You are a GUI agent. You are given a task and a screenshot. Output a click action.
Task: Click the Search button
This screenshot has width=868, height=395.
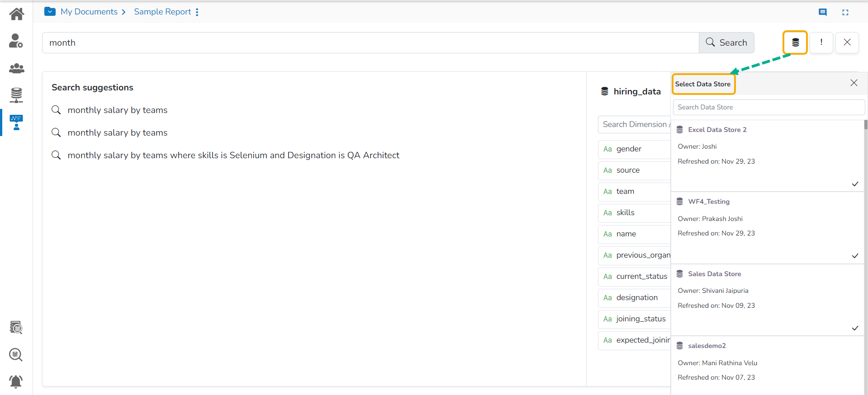coord(726,42)
